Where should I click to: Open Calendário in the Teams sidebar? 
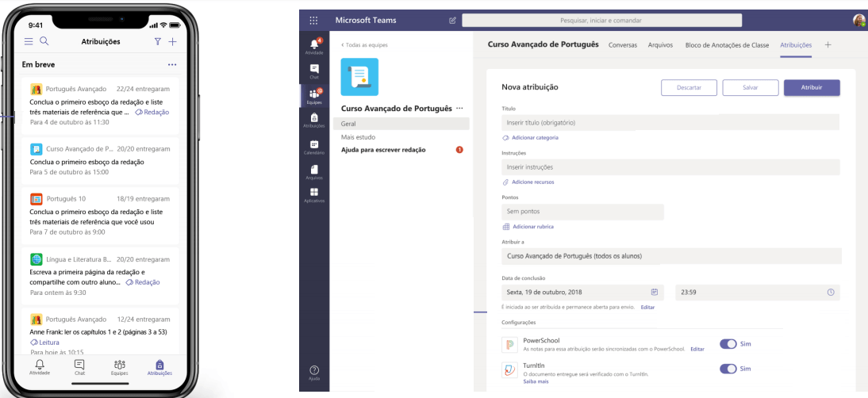[314, 147]
